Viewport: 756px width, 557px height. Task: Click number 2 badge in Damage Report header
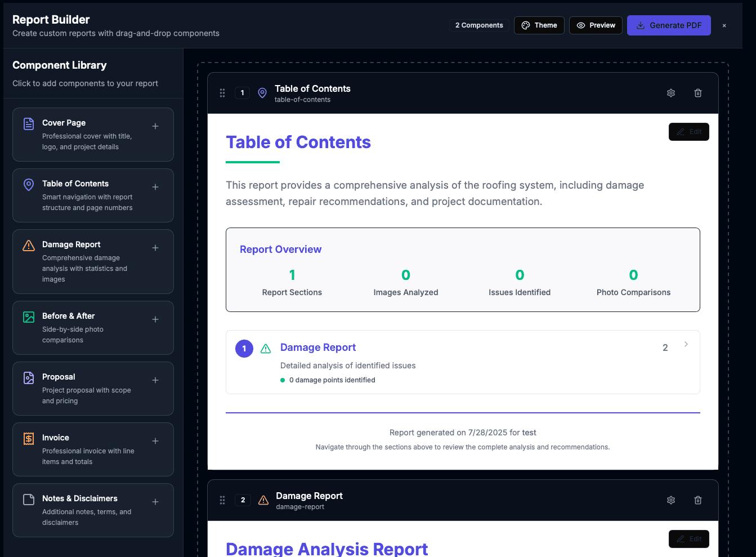[x=243, y=500]
